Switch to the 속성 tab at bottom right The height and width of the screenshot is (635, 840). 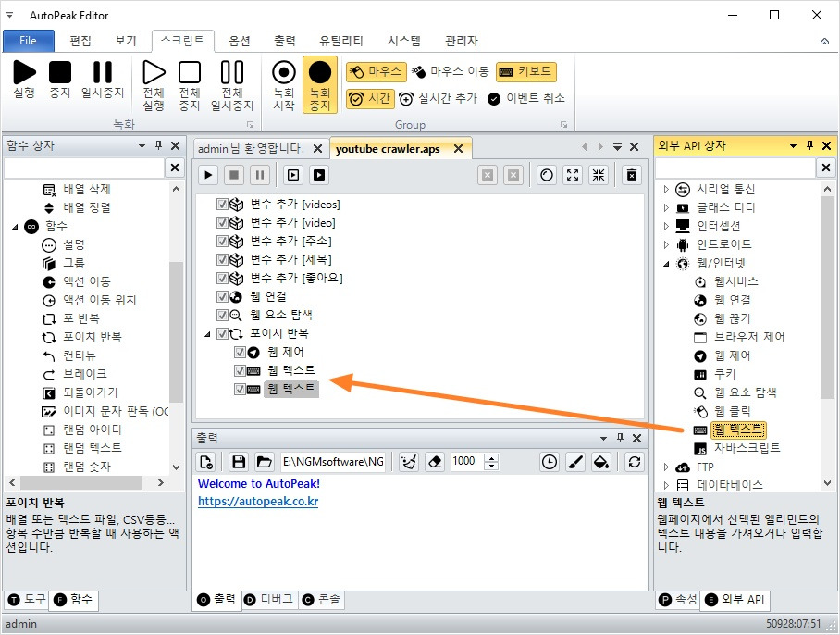[678, 600]
